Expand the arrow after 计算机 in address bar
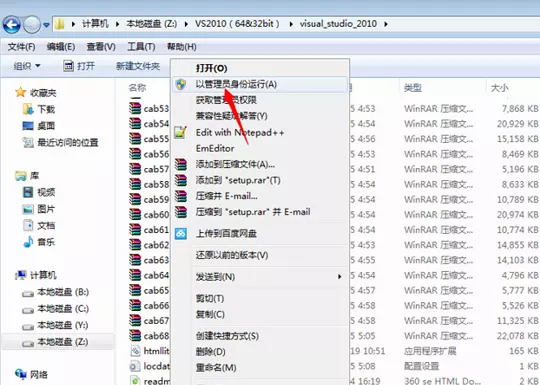540x385 pixels. point(118,24)
